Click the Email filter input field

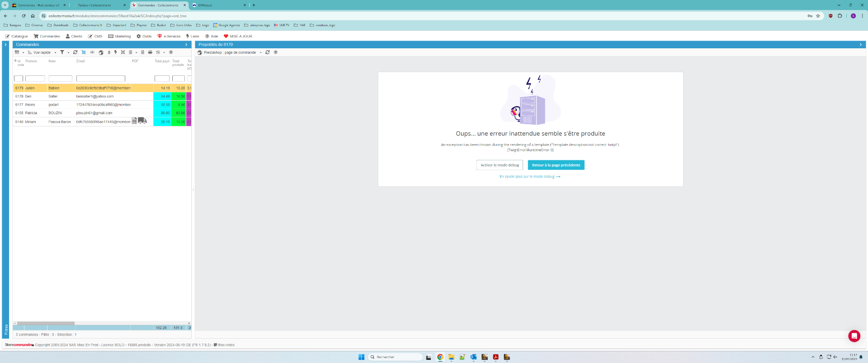point(101,79)
